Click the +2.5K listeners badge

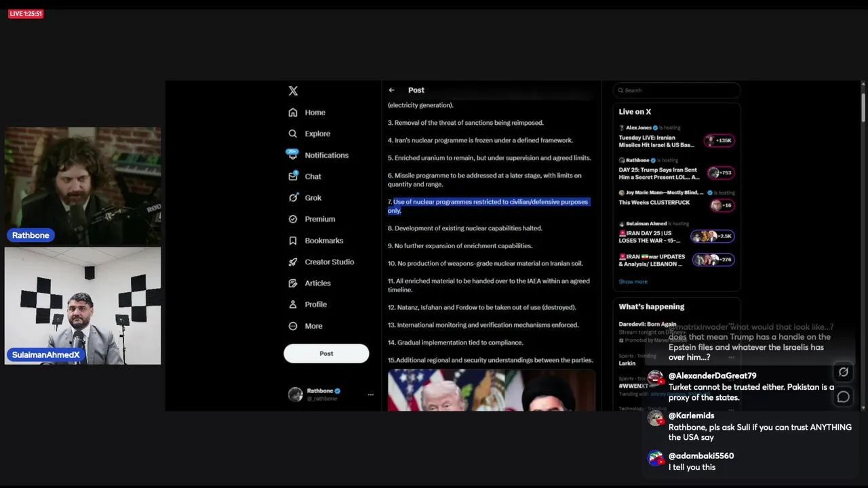point(712,236)
